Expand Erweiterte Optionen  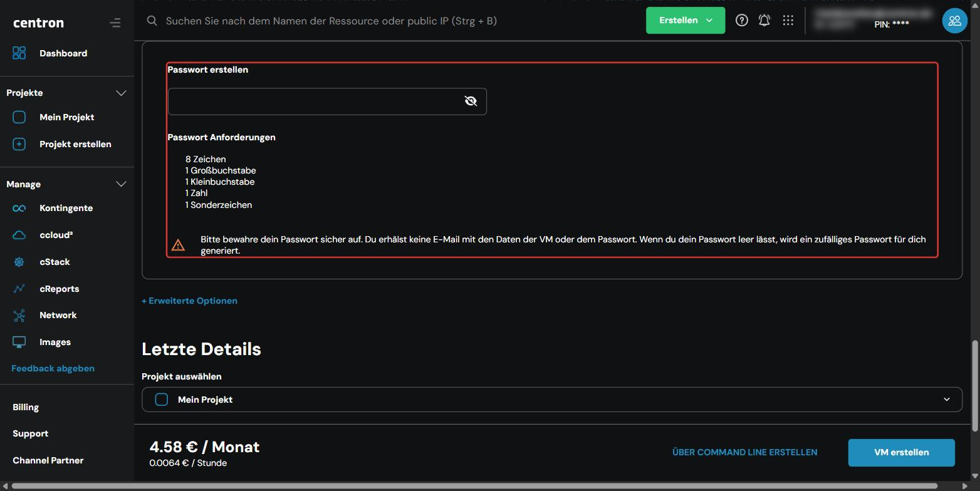tap(189, 301)
